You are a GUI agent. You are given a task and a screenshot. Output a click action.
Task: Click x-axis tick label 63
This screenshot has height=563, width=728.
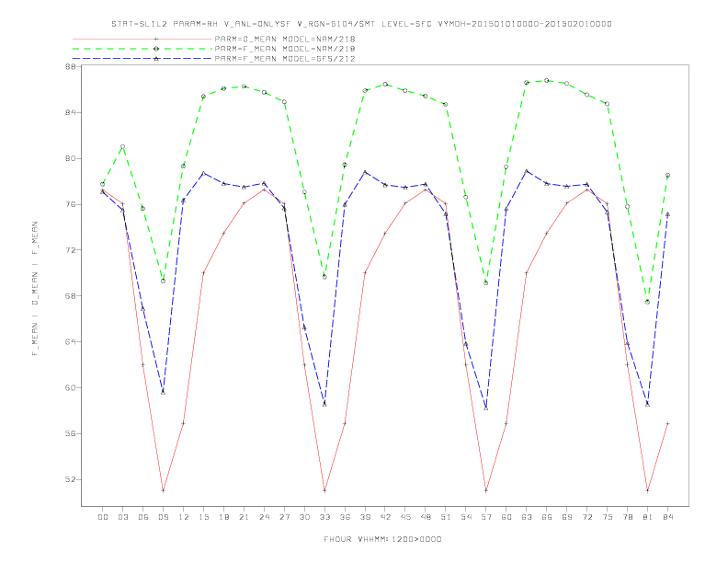[x=527, y=517]
